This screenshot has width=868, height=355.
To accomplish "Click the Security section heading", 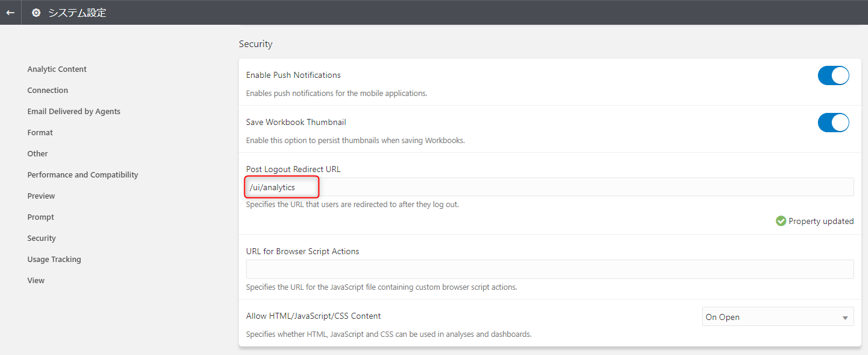I will pos(256,44).
